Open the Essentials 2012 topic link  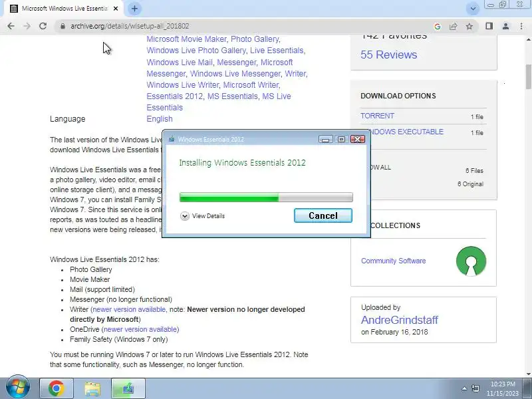(x=174, y=96)
